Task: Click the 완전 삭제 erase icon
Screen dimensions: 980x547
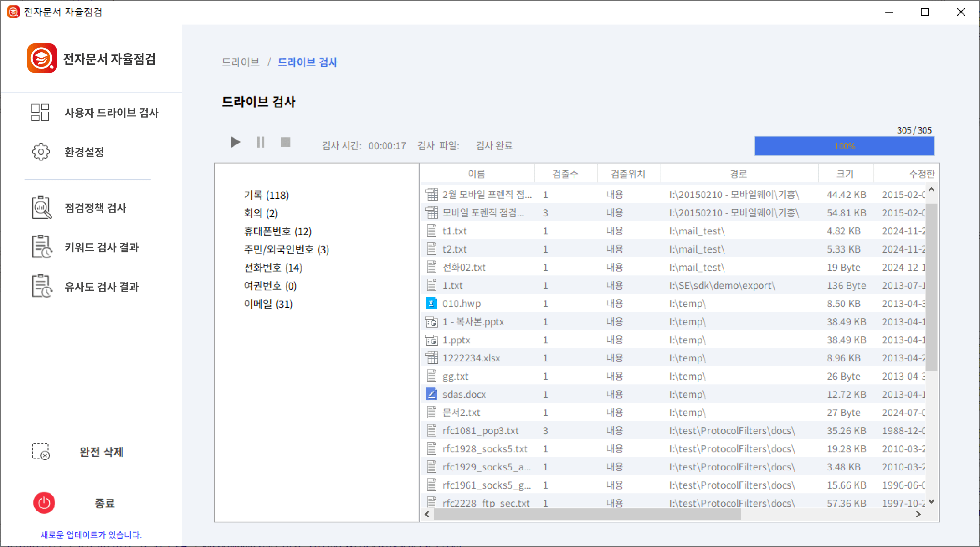Action: pos(41,451)
